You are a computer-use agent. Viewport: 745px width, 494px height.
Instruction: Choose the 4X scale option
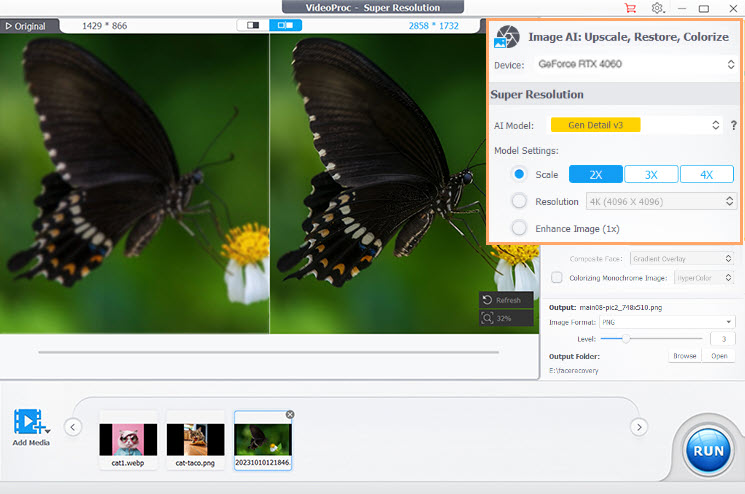pos(707,174)
